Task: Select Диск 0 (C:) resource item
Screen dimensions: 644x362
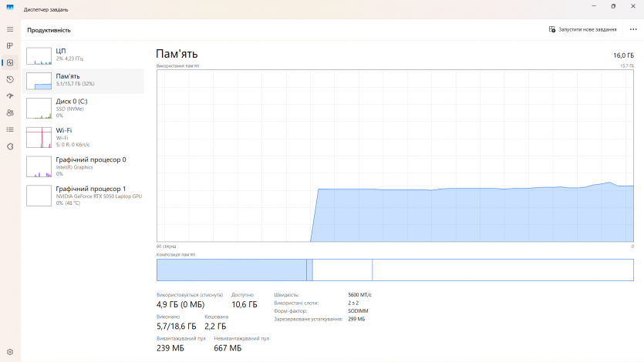Action: point(83,107)
